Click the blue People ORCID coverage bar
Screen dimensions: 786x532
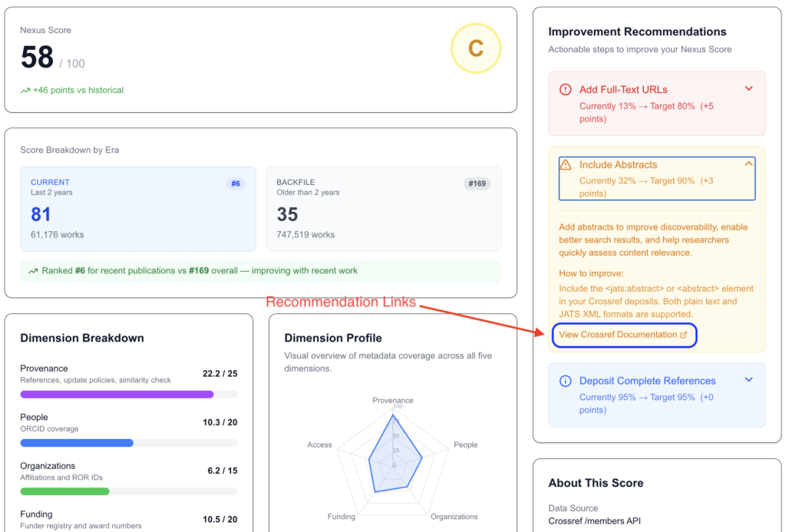[77, 443]
